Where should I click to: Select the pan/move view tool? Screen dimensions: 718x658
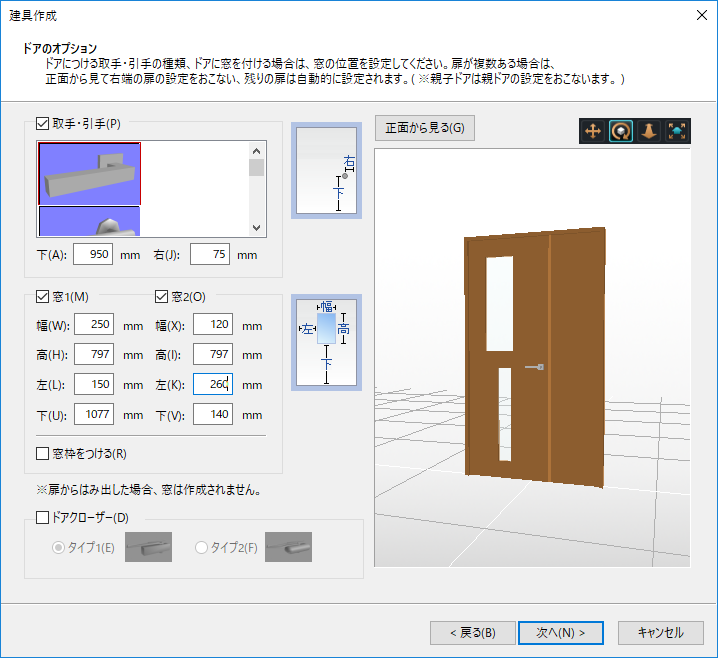click(593, 131)
